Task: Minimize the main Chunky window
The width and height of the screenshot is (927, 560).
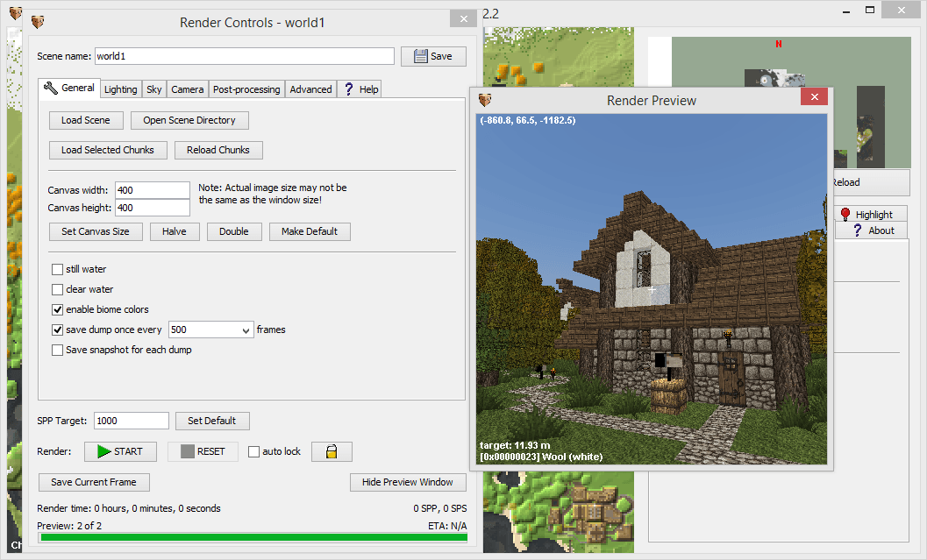Action: point(846,11)
